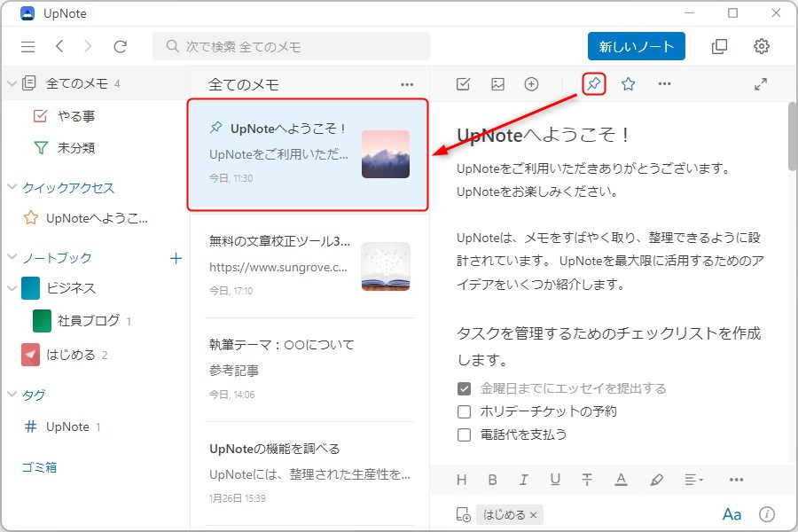Collapse ビジネス notebook chevron
Screen dimensions: 798x532
12,288
